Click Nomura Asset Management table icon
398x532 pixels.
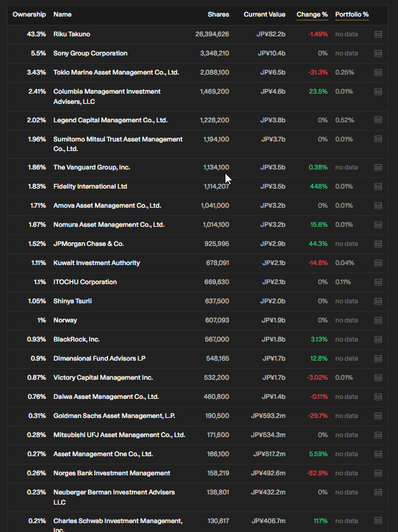(x=378, y=225)
